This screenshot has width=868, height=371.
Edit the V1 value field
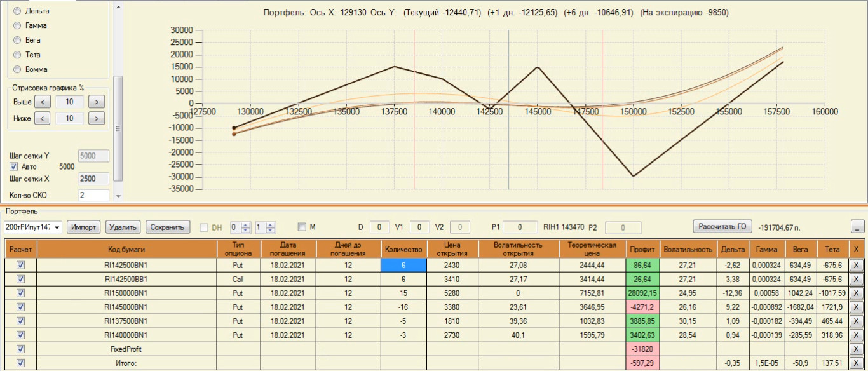click(419, 227)
